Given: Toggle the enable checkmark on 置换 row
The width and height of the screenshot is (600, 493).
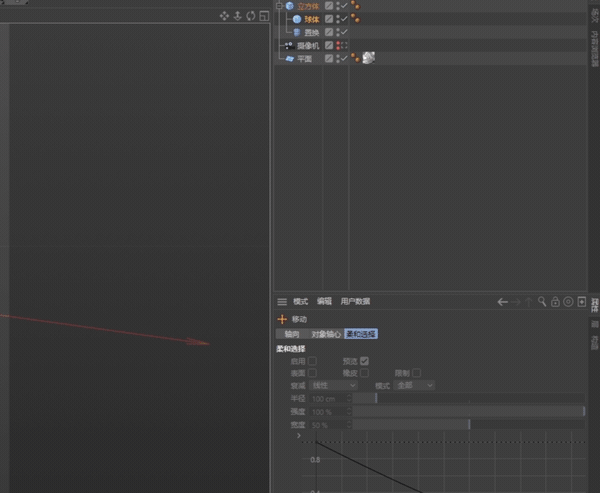Looking at the screenshot, I should tap(344, 32).
